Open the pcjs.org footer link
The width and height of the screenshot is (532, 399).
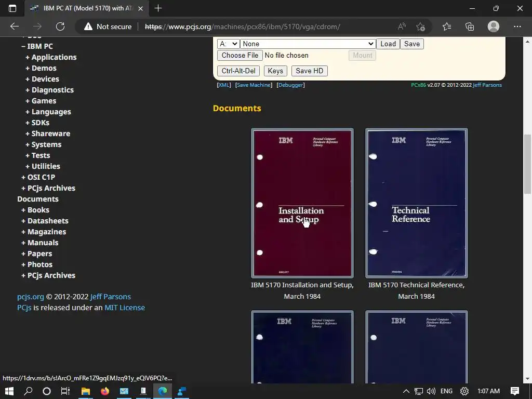[x=31, y=297]
